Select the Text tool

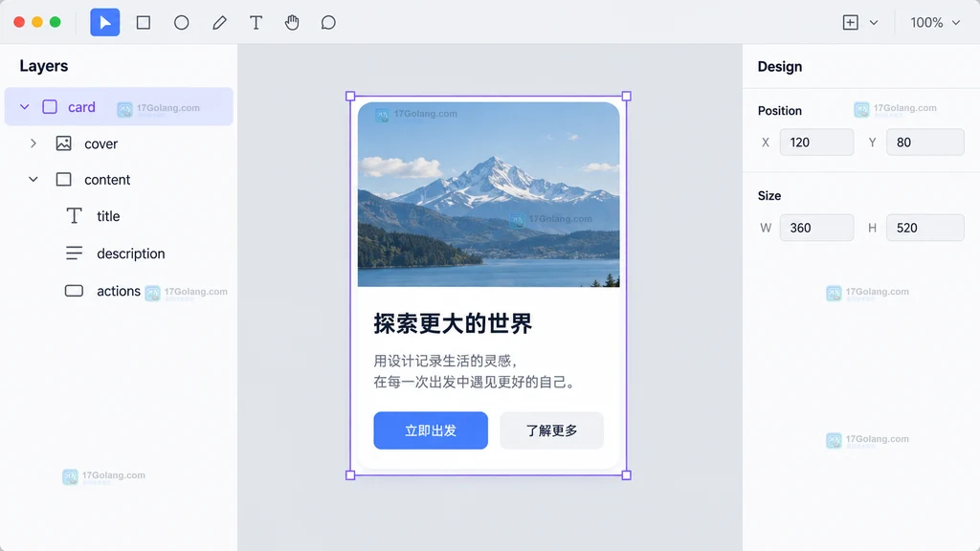256,23
